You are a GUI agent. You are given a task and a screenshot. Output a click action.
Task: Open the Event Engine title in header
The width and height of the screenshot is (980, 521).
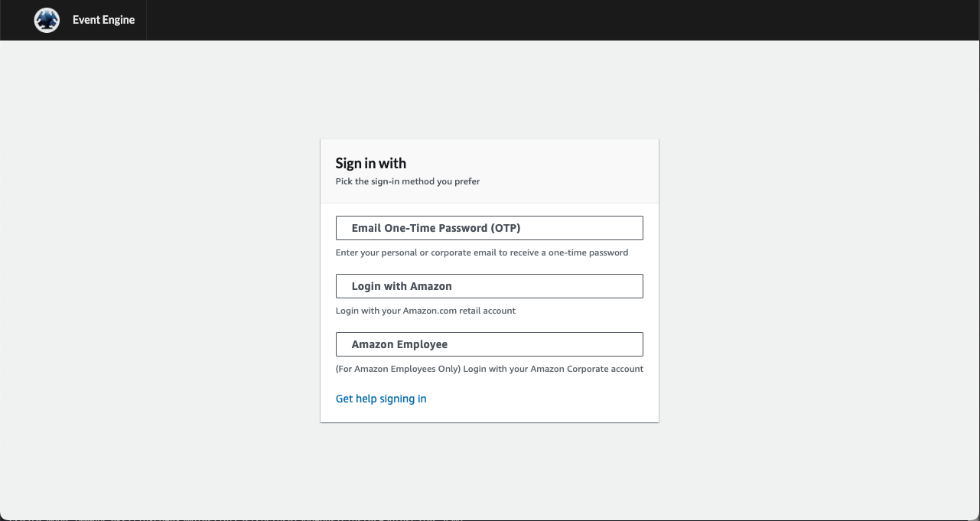(x=103, y=20)
